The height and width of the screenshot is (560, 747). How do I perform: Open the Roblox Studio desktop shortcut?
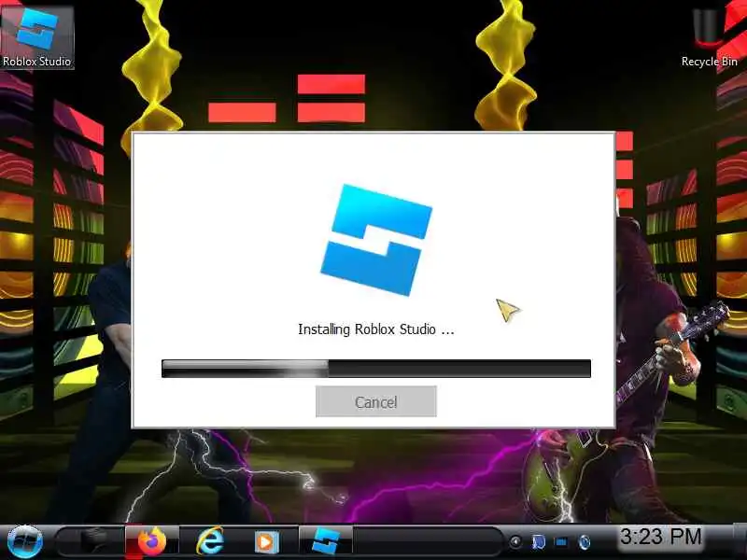[x=36, y=36]
